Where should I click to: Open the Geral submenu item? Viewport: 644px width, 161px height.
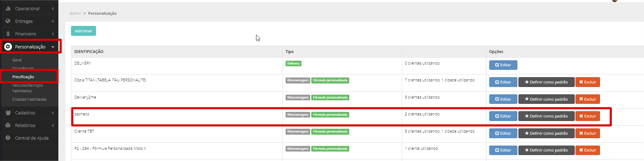click(17, 60)
